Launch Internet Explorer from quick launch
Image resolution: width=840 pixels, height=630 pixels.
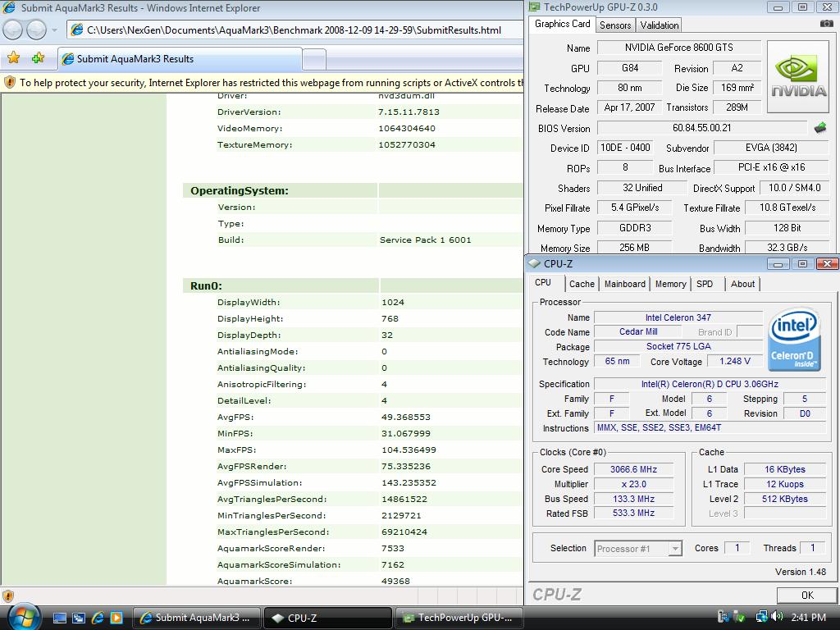click(98, 618)
